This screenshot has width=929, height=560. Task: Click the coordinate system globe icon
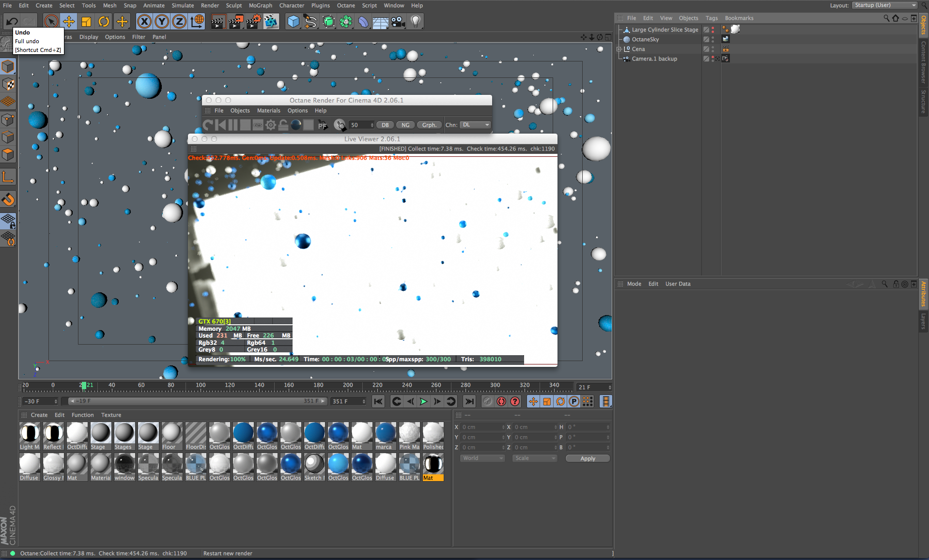[x=197, y=21]
